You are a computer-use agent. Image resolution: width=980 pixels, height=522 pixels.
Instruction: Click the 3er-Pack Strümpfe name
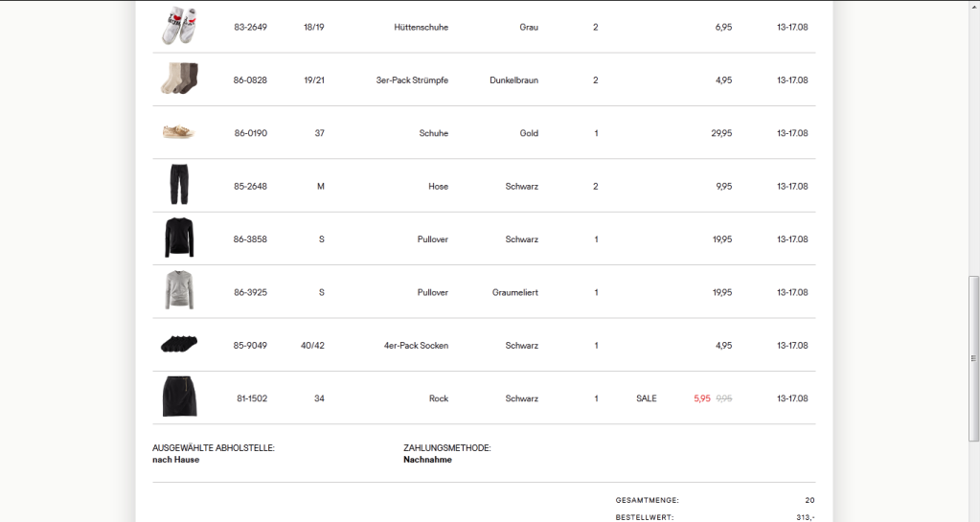pos(412,80)
